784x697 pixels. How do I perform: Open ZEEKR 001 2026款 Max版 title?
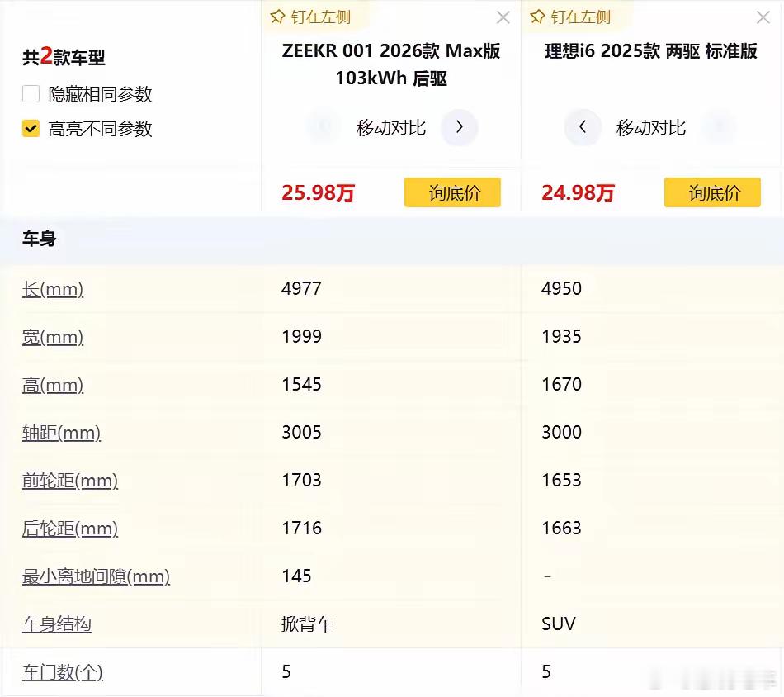(x=391, y=64)
